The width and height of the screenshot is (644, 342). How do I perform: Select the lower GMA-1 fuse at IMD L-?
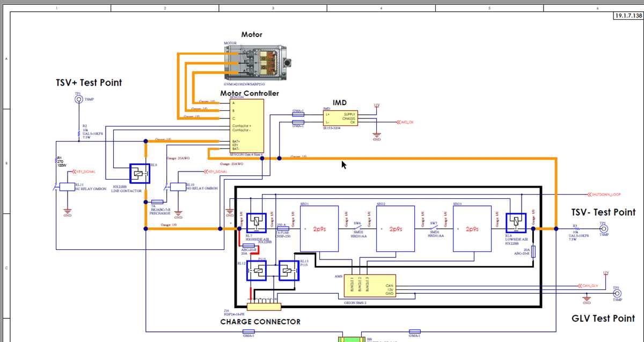tap(298, 123)
